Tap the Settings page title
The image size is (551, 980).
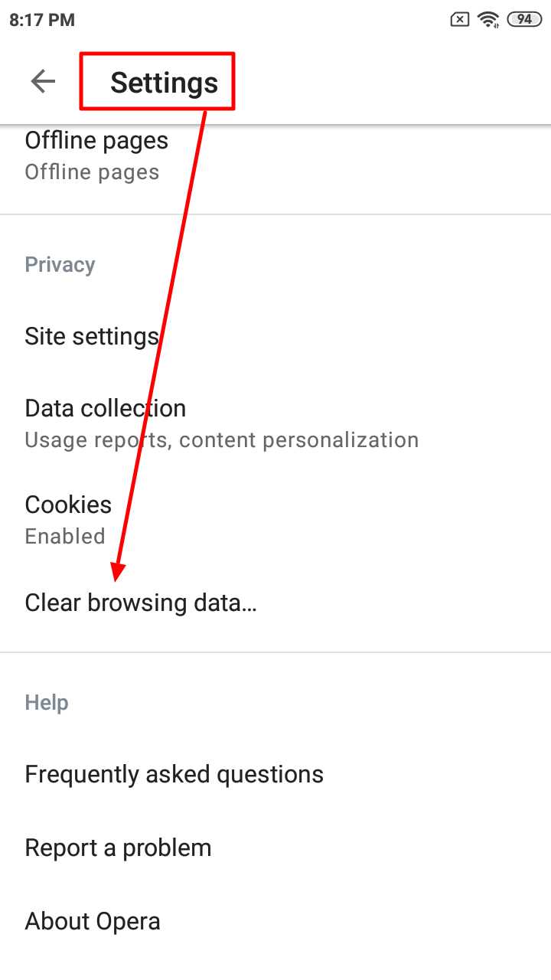tap(164, 83)
